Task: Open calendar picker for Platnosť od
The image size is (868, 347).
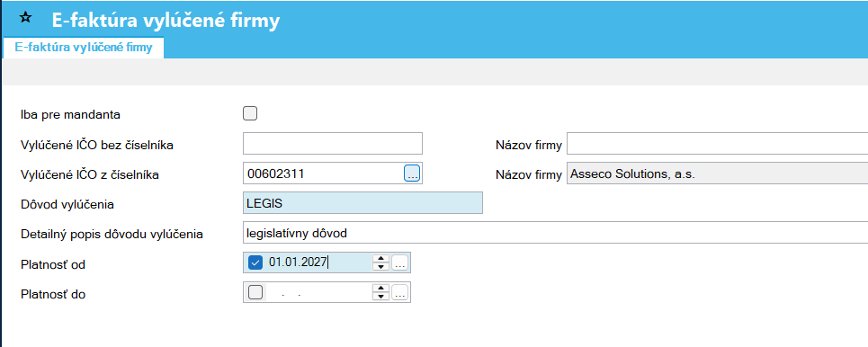Action: pyautogui.click(x=400, y=262)
